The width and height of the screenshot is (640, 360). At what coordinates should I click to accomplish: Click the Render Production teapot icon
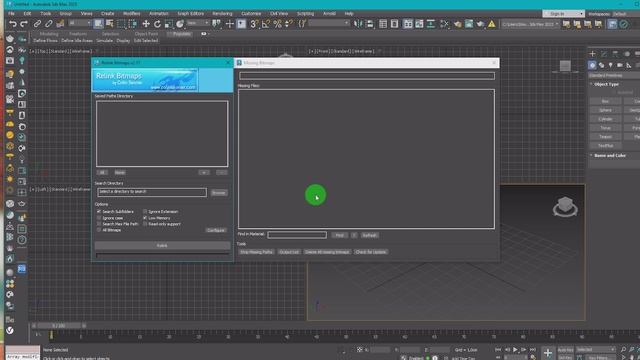click(480, 24)
